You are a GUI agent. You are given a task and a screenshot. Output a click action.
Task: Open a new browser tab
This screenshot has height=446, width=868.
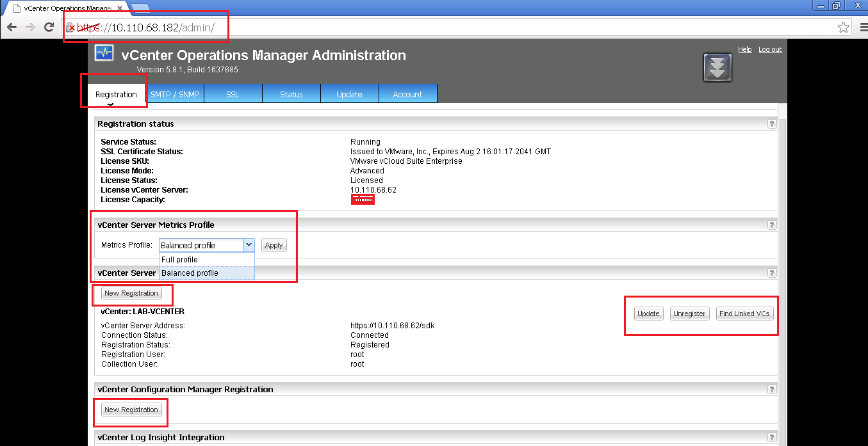coord(140,8)
